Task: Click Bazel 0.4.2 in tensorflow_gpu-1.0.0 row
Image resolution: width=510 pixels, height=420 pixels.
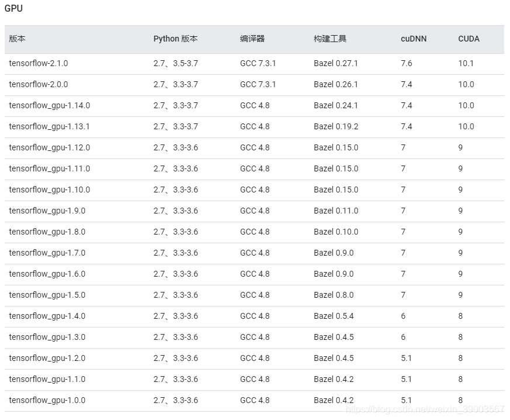Action: tap(334, 400)
